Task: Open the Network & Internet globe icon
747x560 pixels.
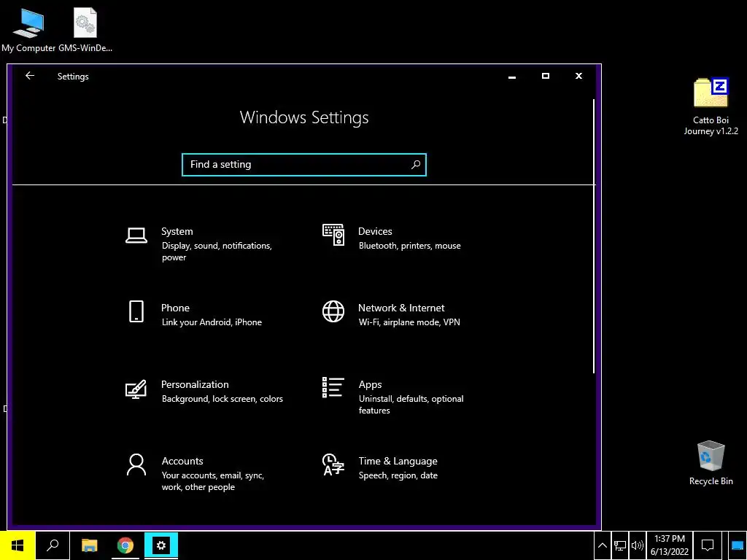Action: pyautogui.click(x=333, y=311)
